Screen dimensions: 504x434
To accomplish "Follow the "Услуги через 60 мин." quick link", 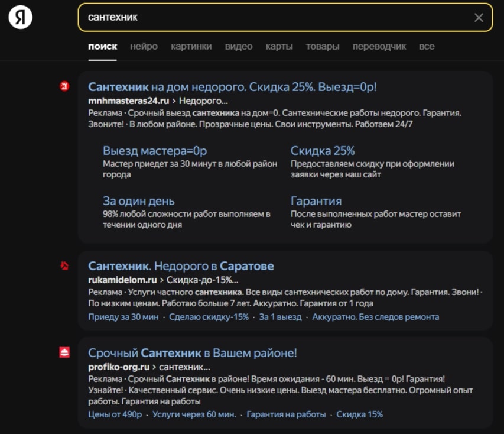I will [194, 414].
